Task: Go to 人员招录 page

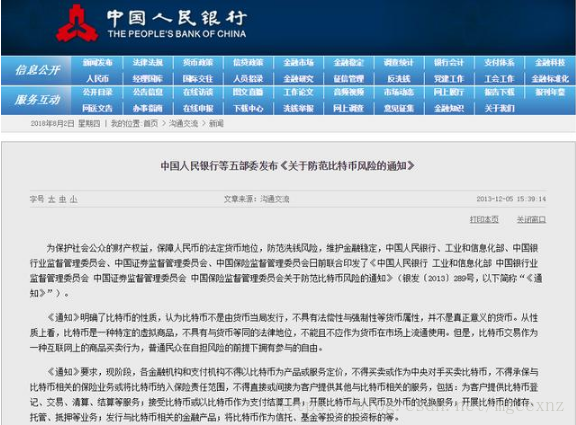Action: pyautogui.click(x=248, y=79)
